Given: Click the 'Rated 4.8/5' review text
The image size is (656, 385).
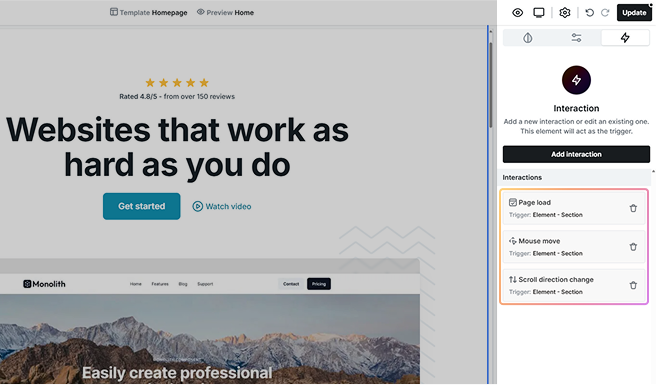Looking at the screenshot, I should pyautogui.click(x=177, y=97).
